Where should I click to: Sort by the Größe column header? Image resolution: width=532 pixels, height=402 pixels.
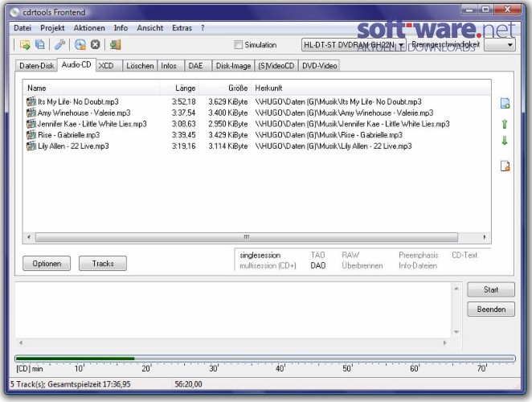click(225, 88)
